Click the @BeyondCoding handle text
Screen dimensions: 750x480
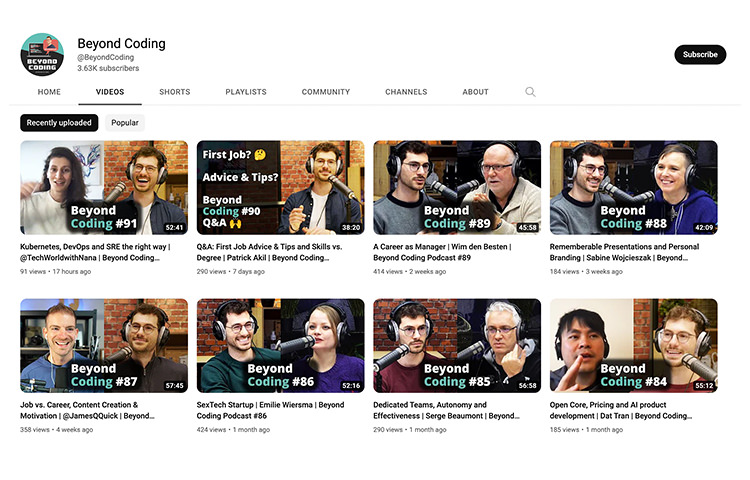[106, 57]
